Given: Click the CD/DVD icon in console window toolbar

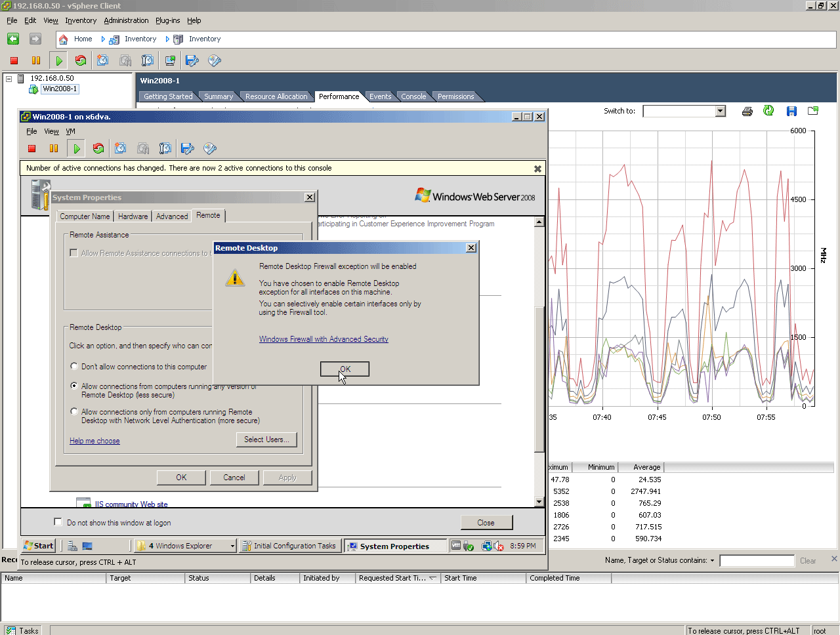Looking at the screenshot, I should (x=210, y=149).
